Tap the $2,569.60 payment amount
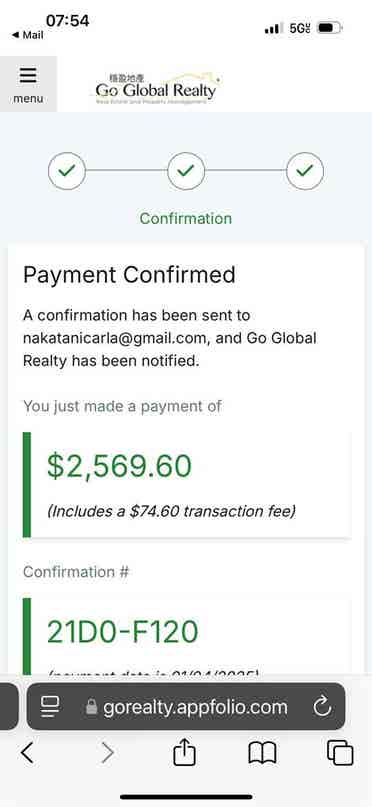 click(x=119, y=466)
